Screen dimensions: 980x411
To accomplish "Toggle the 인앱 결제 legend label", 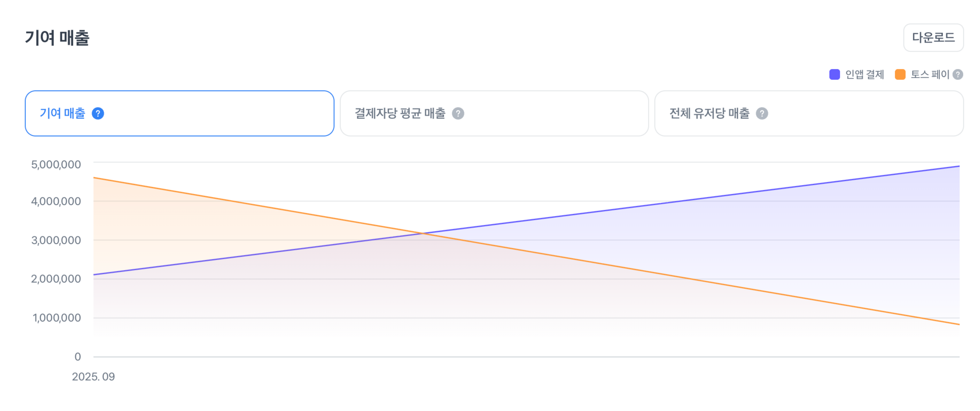I will click(864, 75).
